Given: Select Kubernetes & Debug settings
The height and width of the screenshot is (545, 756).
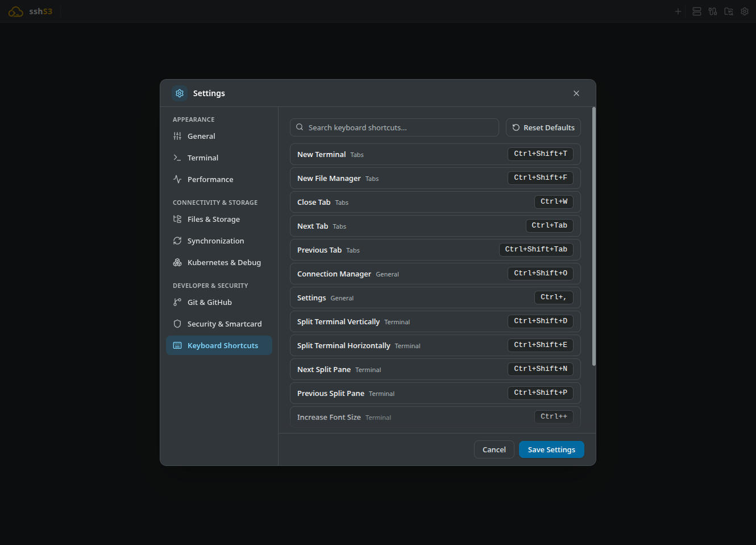Looking at the screenshot, I should (x=219, y=263).
